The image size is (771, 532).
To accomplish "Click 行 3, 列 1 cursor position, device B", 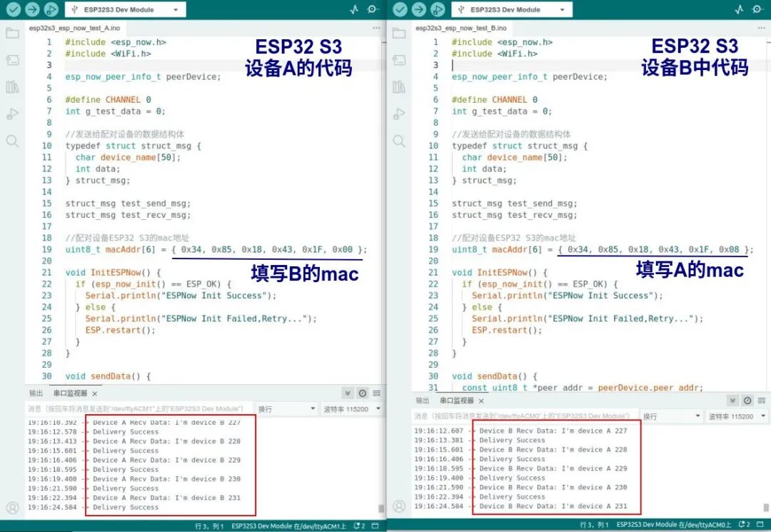I will 595,525.
